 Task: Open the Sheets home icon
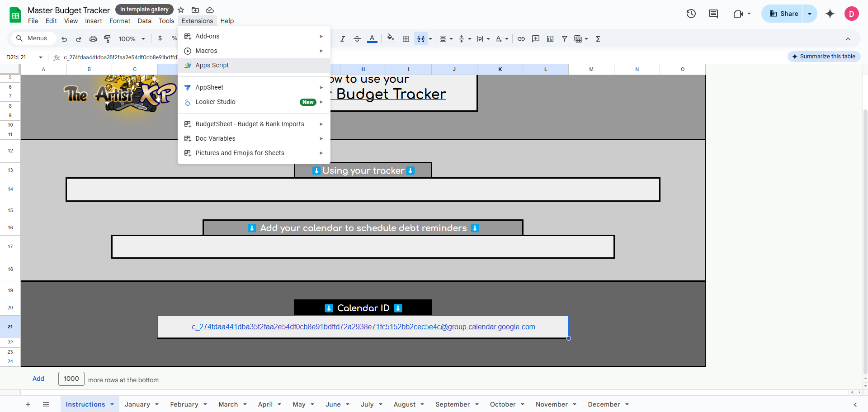[x=15, y=15]
